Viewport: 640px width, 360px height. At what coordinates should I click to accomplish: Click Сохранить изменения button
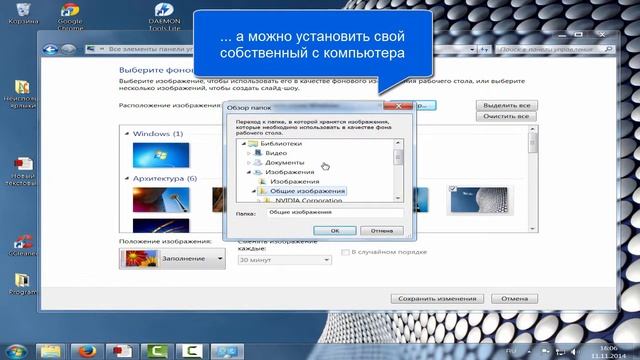(437, 299)
